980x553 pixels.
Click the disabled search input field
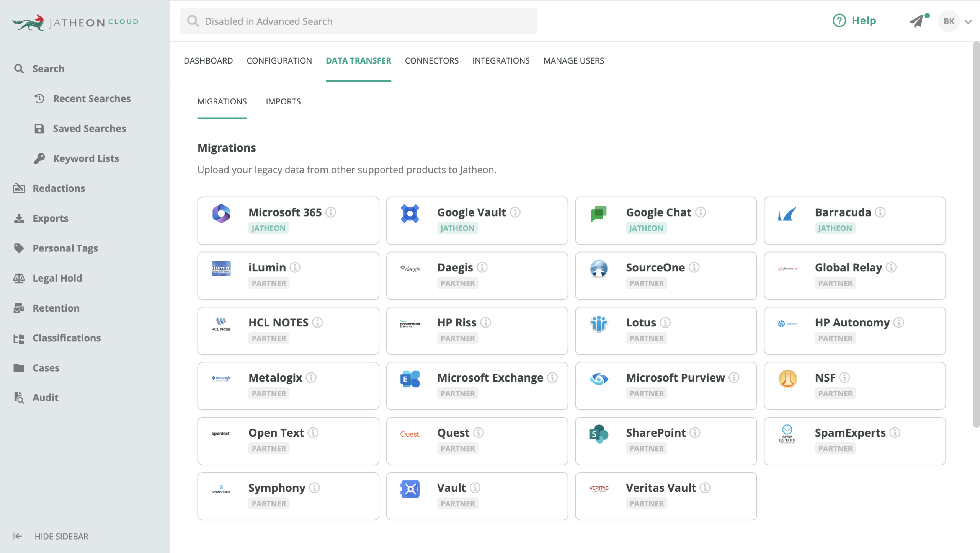(x=359, y=21)
